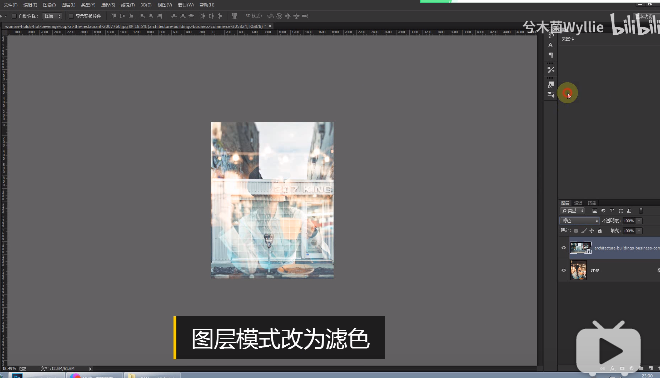Viewport: 660px width, 378px height.
Task: Close the open document tab
Action: [x=270, y=26]
